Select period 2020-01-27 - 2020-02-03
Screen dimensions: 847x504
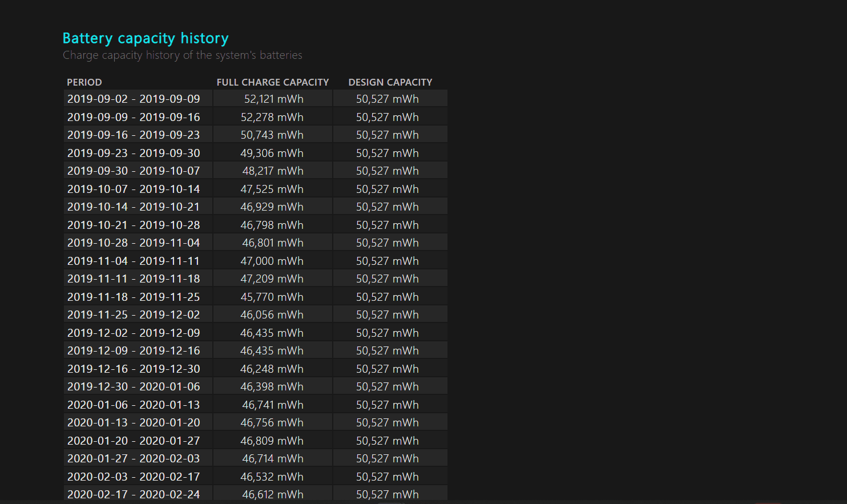coord(134,458)
